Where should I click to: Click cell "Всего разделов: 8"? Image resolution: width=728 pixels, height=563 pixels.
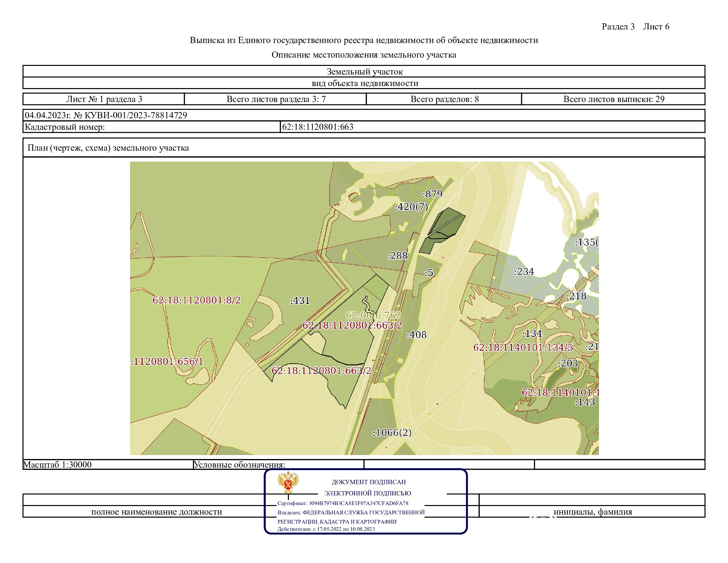[444, 99]
